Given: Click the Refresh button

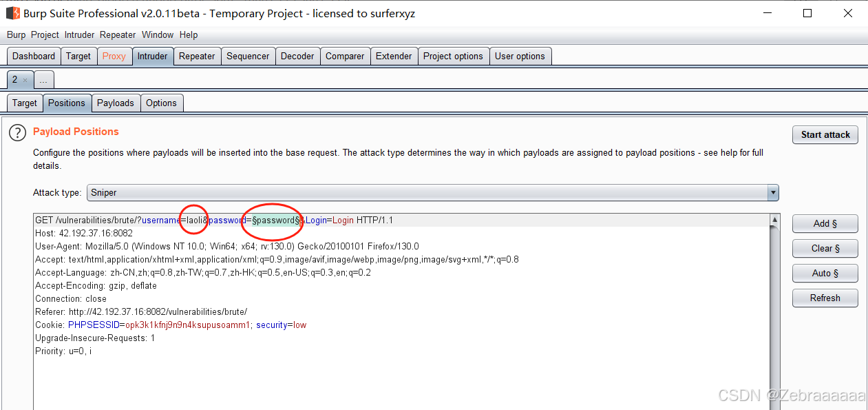Looking at the screenshot, I should 825,298.
